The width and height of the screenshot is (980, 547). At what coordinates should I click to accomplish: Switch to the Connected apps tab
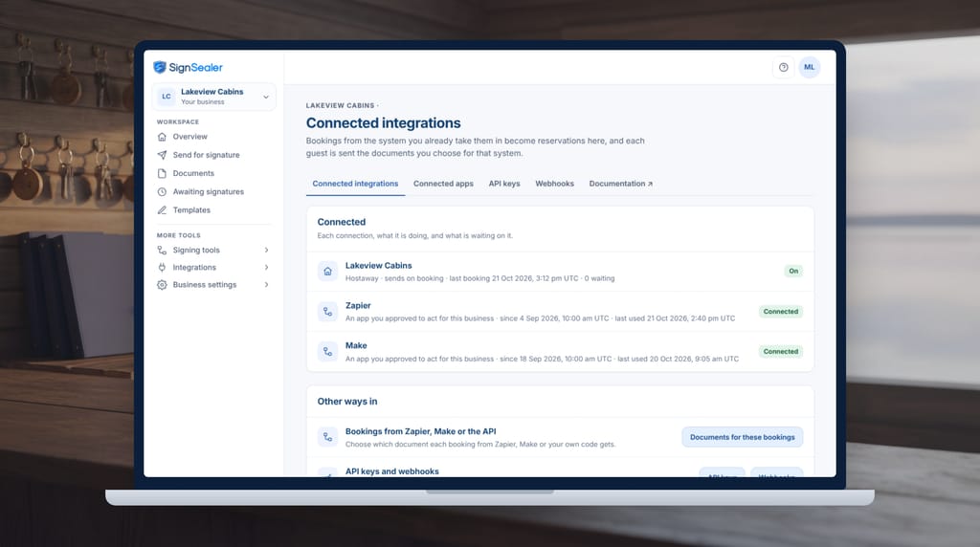443,184
